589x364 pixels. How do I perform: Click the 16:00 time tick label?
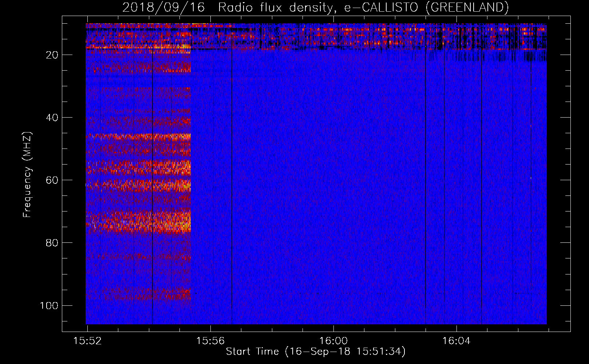coord(333,341)
